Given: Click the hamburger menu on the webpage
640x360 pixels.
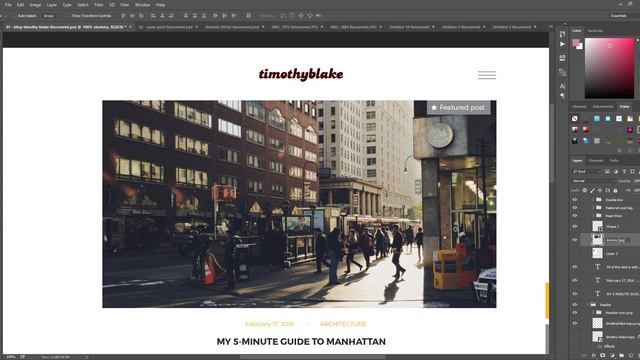Looking at the screenshot, I should 487,75.
